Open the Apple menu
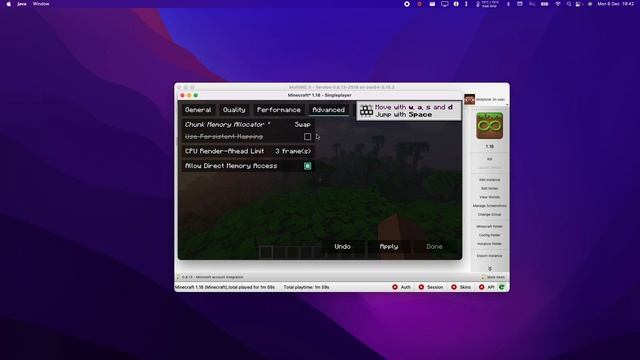The height and width of the screenshot is (360, 640). tap(9, 4)
